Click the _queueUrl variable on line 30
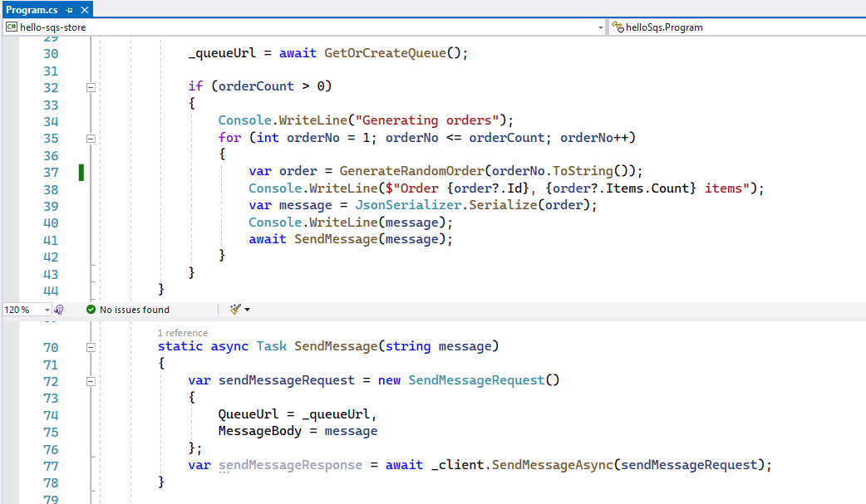 coord(221,53)
